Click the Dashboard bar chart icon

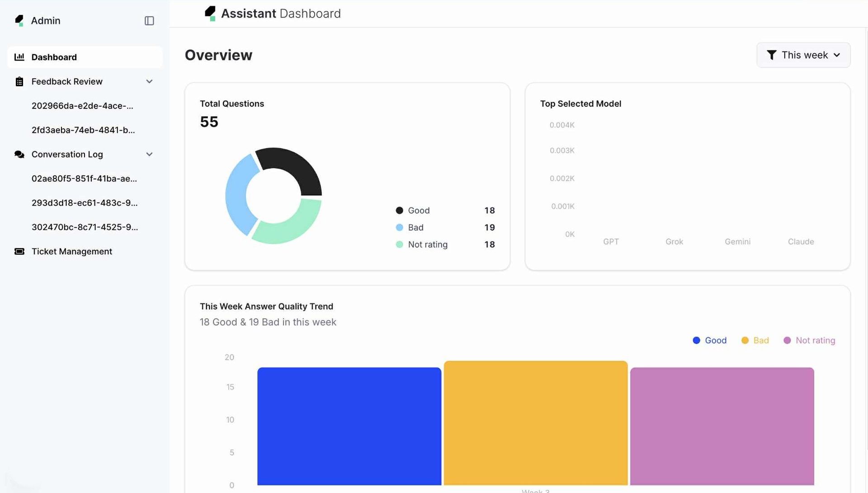19,57
